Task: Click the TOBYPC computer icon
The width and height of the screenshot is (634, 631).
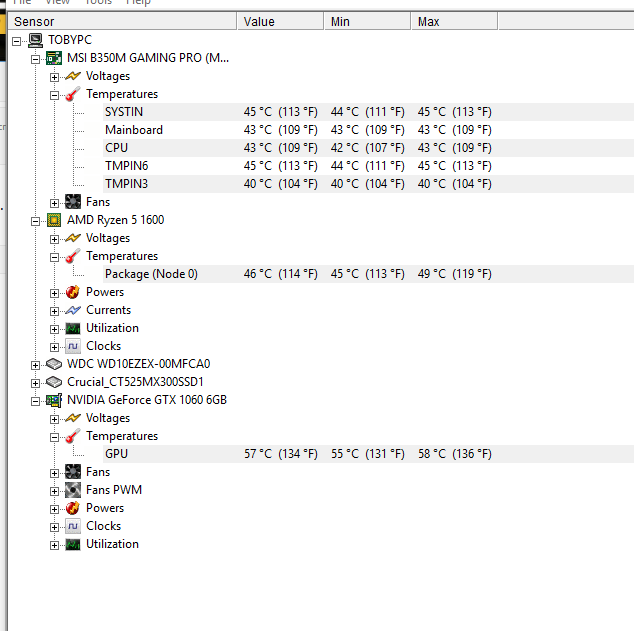Action: click(x=35, y=40)
